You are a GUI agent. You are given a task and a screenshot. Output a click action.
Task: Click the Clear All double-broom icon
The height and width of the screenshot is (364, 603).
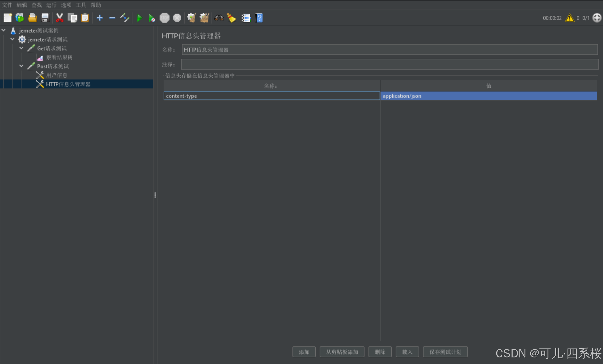coord(204,18)
